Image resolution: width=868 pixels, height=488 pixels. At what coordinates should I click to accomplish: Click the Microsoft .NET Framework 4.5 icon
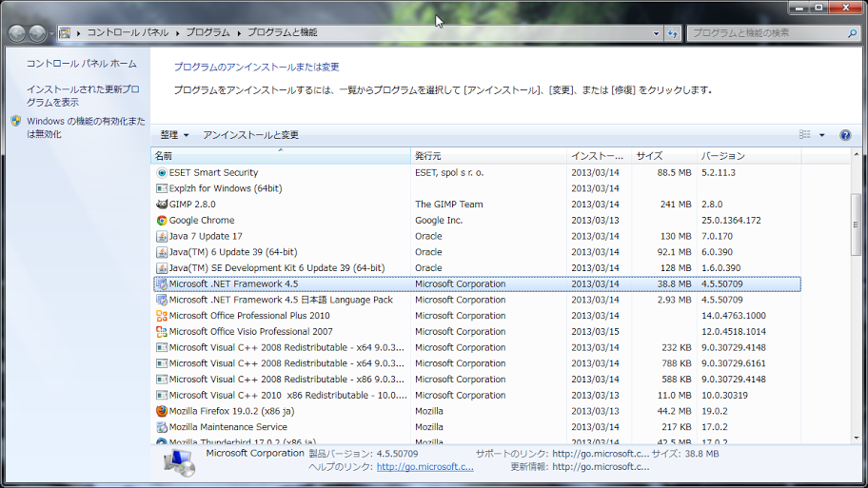point(162,283)
